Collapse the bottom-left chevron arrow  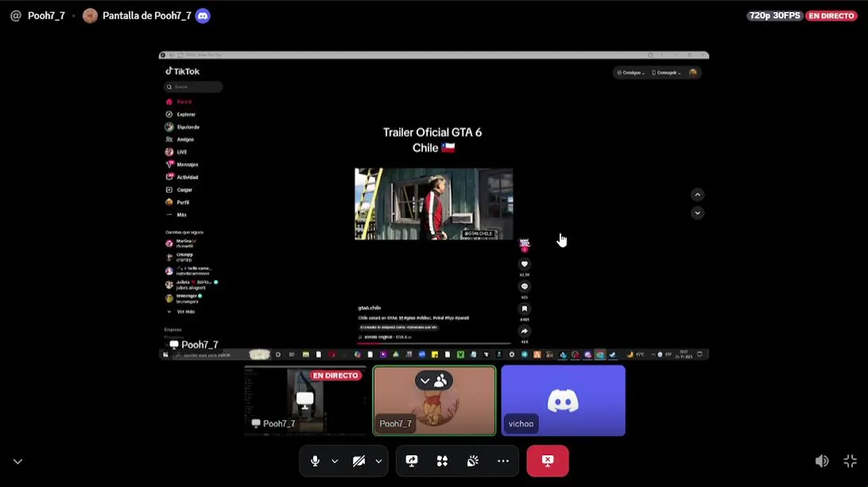(x=18, y=461)
